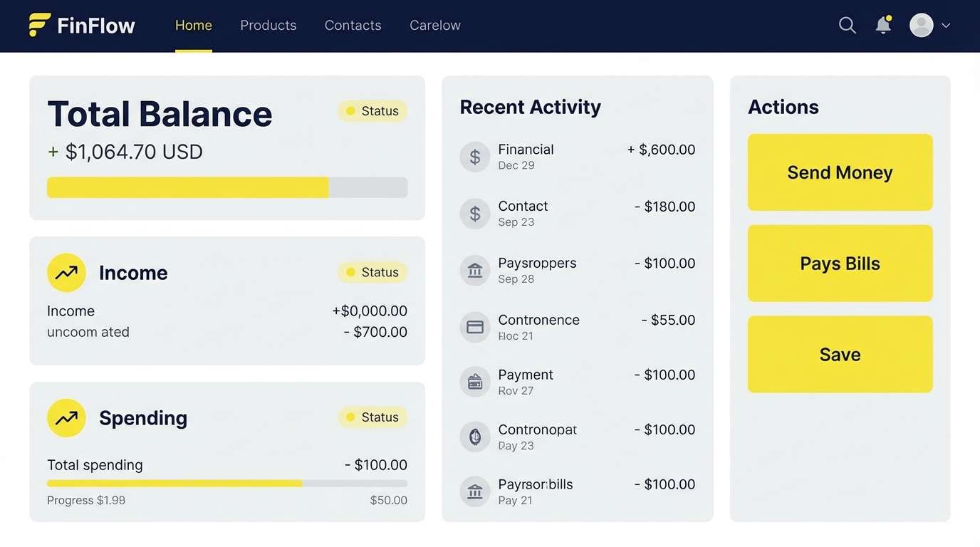This screenshot has width=980, height=547.
Task: Click the Spending trend arrow icon
Action: [x=66, y=417]
